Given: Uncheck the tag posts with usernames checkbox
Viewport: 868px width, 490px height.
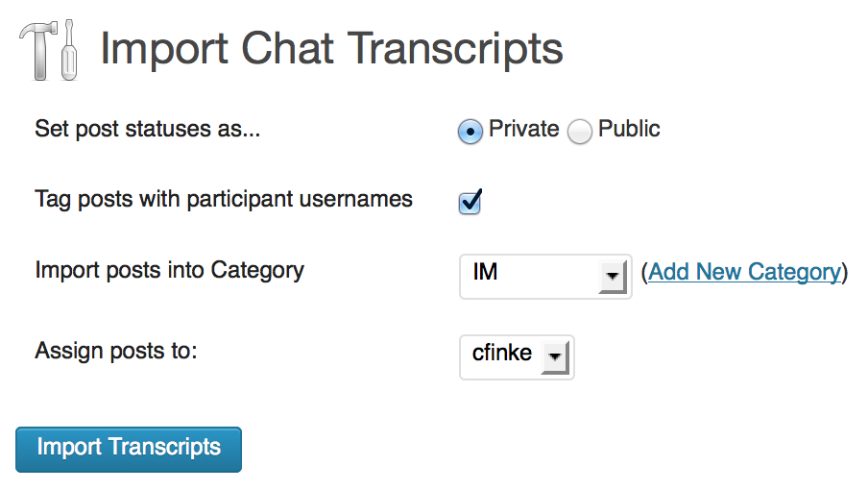Looking at the screenshot, I should click(x=470, y=202).
